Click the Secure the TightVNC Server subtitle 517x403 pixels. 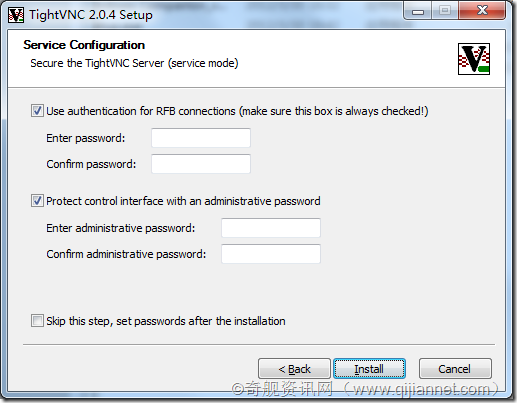tap(134, 63)
